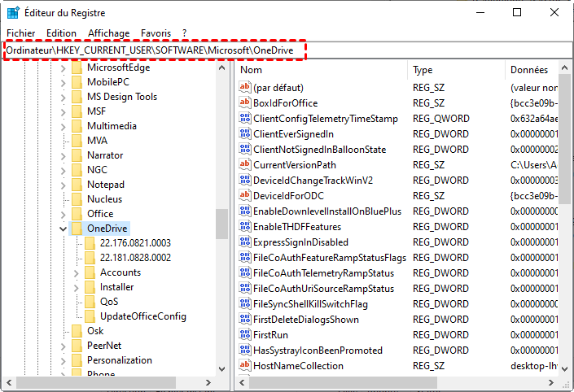This screenshot has width=574, height=392.
Task: Select the FileCoAuthTelemetryRampStatus value
Action: (323, 273)
